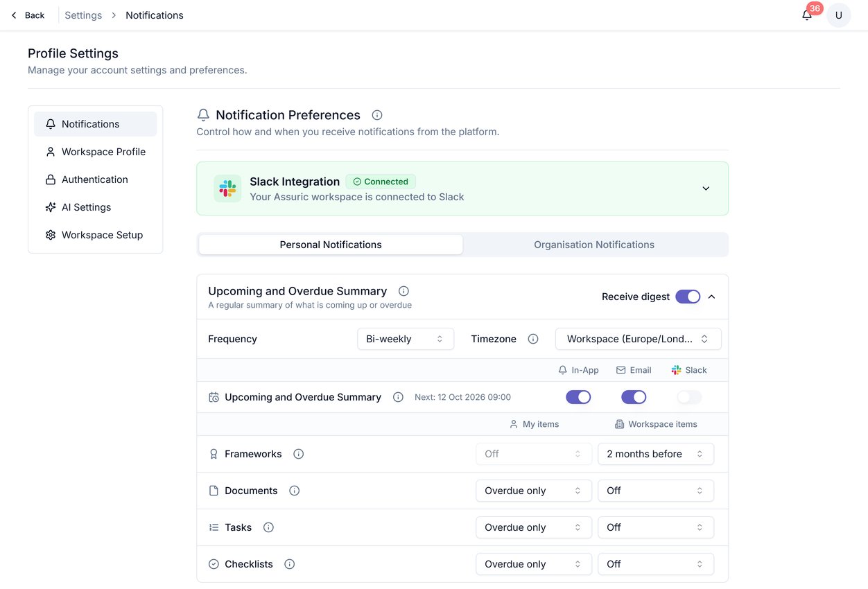The width and height of the screenshot is (868, 589).
Task: Open the user avatar menu
Action: click(839, 15)
